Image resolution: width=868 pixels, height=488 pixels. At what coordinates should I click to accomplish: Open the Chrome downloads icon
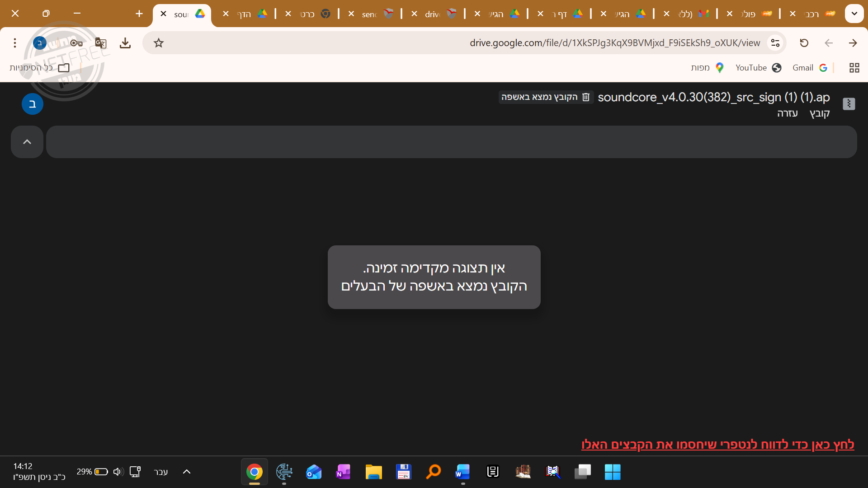tap(125, 43)
